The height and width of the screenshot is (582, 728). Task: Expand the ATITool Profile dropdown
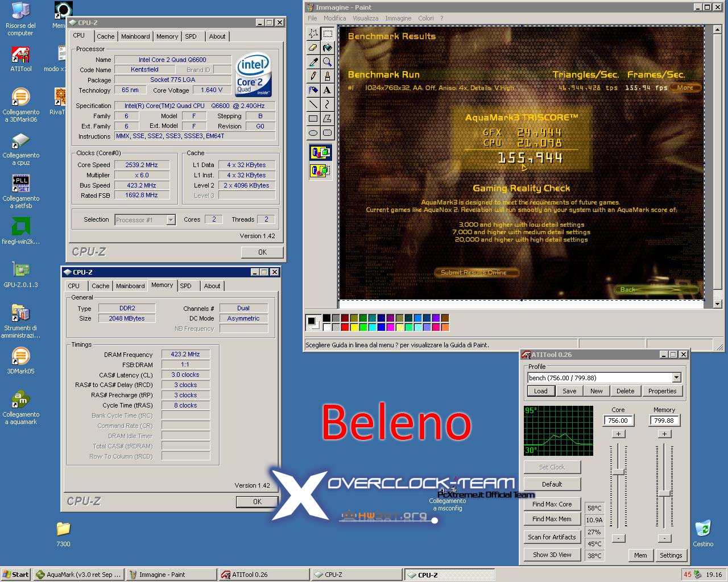676,378
